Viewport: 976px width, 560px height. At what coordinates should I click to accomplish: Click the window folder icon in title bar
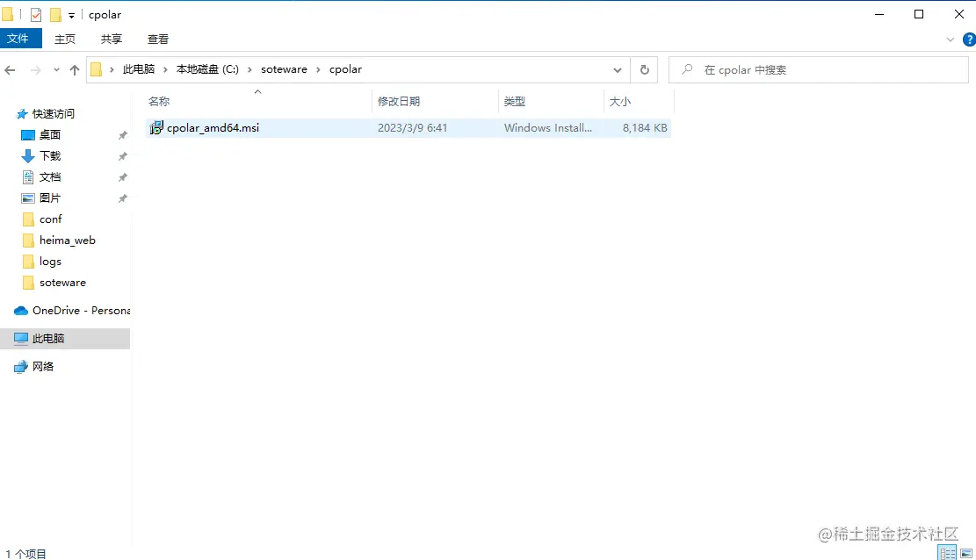8,15
